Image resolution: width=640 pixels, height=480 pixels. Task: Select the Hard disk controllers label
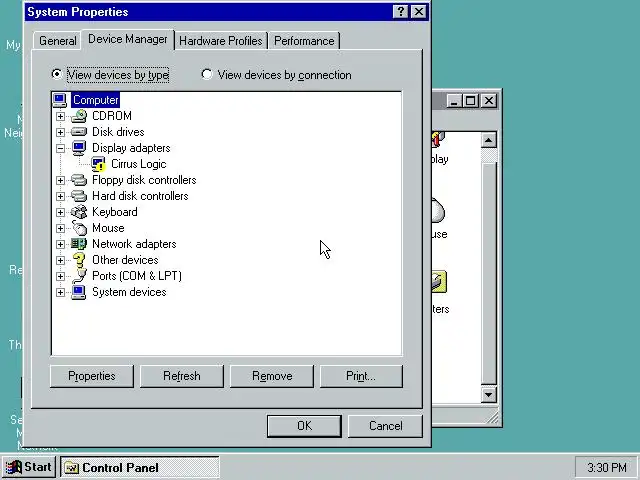140,196
